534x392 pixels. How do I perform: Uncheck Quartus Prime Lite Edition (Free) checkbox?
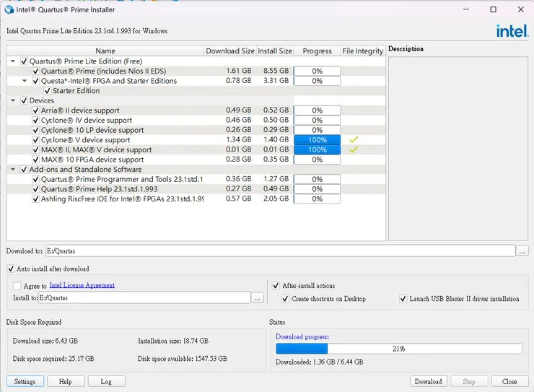(x=24, y=61)
